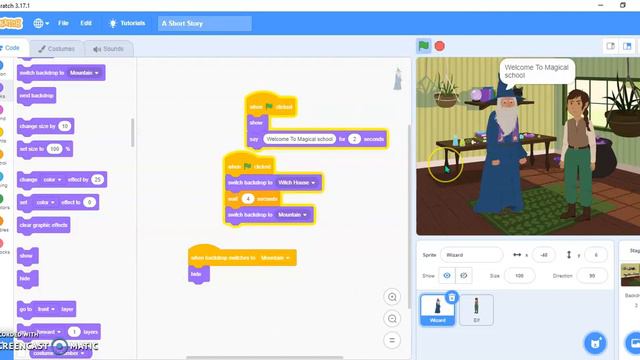Screen dimensions: 640x360
Task: Click the show block in palette
Action: pyautogui.click(x=27, y=256)
